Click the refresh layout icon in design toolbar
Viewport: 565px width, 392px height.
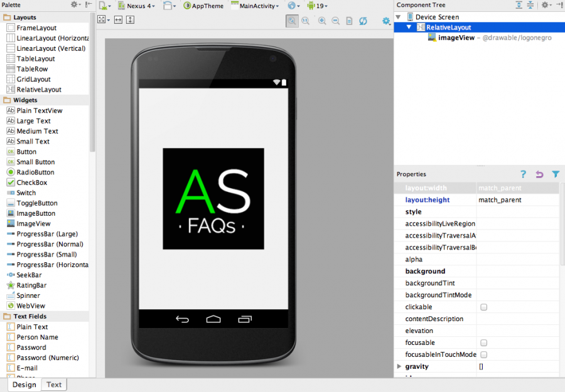(x=363, y=19)
